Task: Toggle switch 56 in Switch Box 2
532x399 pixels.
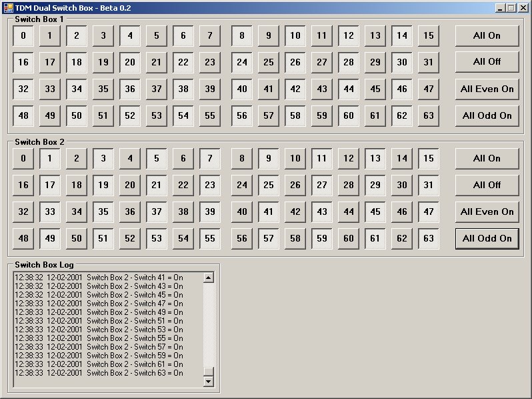Action: tap(242, 238)
